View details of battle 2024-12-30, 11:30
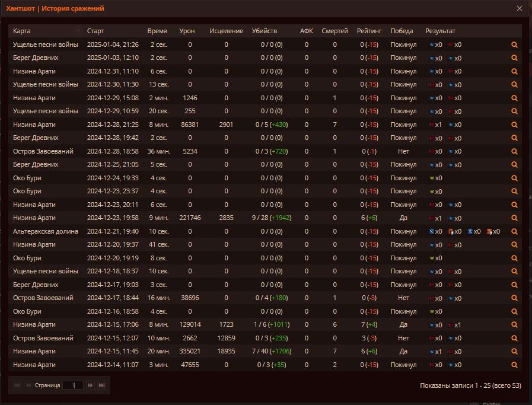The height and width of the screenshot is (405, 532). pos(514,84)
